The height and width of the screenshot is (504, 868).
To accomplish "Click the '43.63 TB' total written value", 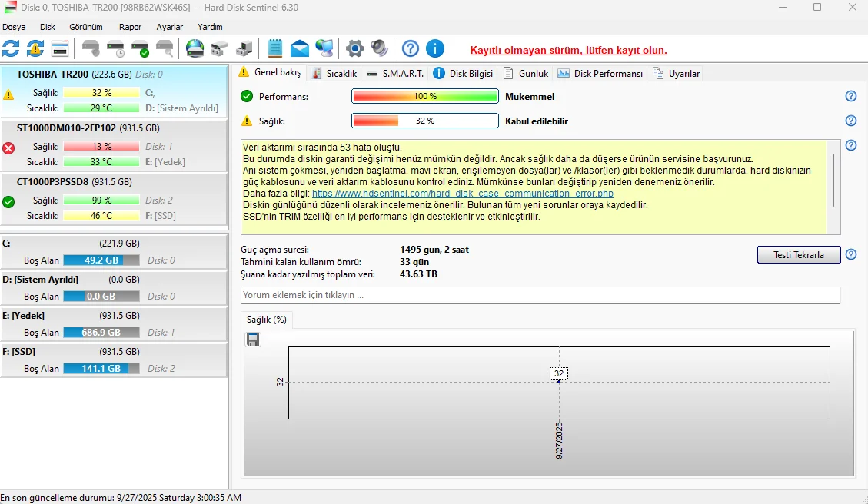I will [418, 274].
